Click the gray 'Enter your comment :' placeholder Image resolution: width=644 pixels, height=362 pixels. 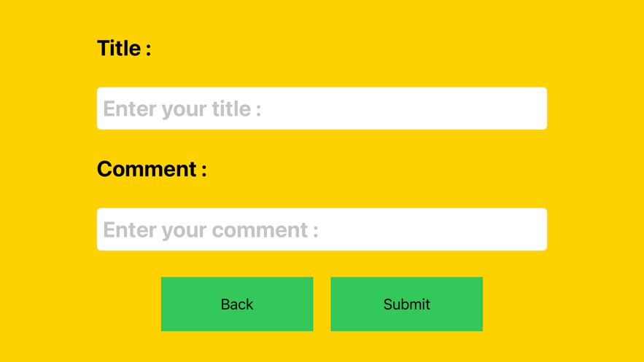click(x=211, y=230)
